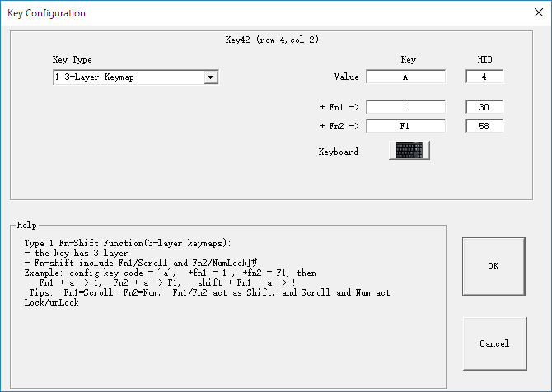This screenshot has width=552, height=392.
Task: Click help line starting 'Example: config key code'
Action: (x=171, y=273)
